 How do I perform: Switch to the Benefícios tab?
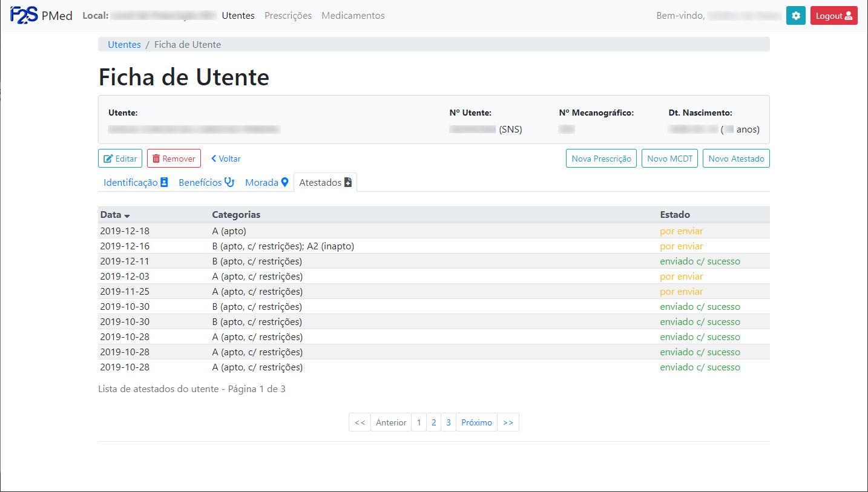click(x=206, y=182)
